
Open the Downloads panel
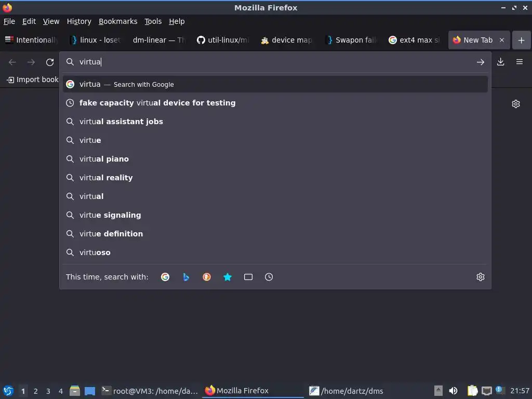click(x=500, y=62)
